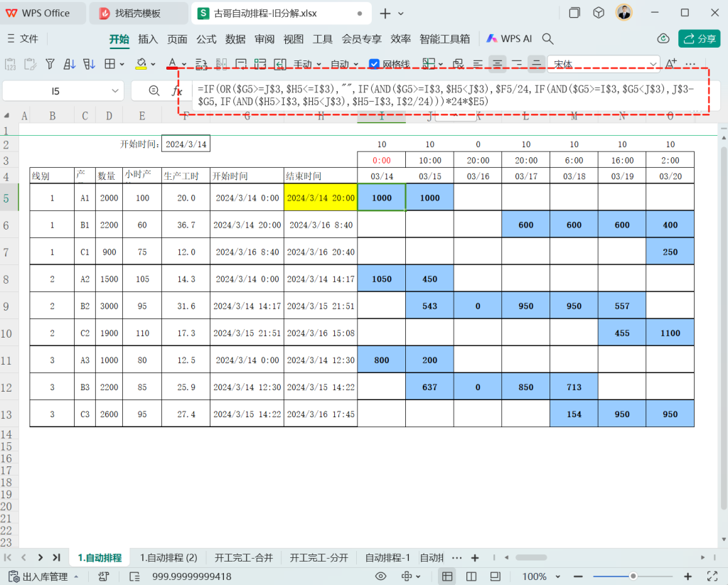Open the cell name box dropdown
Viewport: 728px width, 585px height.
(115, 91)
